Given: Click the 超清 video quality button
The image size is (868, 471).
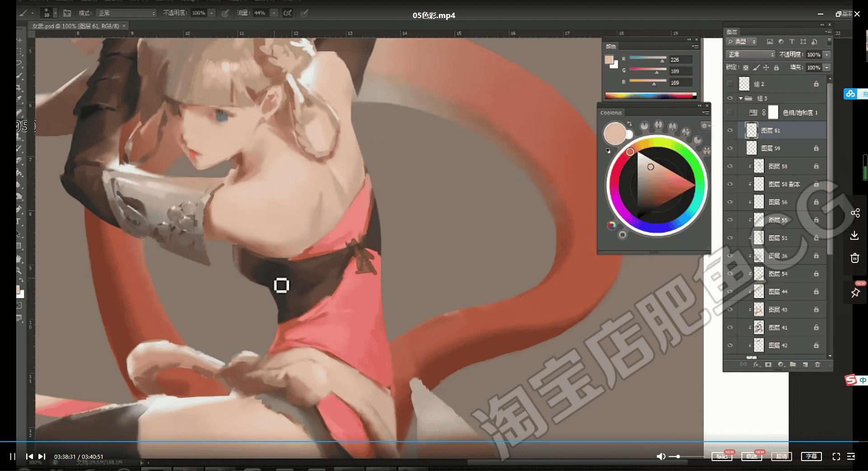Looking at the screenshot, I should tap(782, 457).
